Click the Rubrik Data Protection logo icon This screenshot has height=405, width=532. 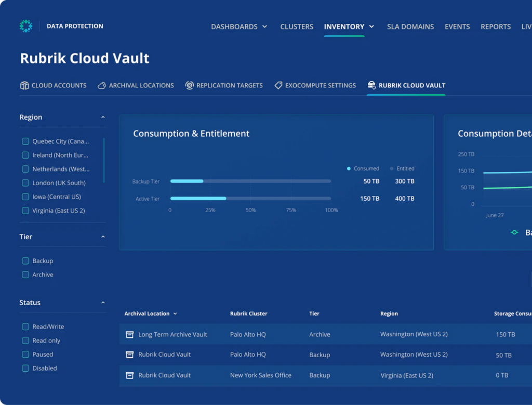(x=26, y=25)
